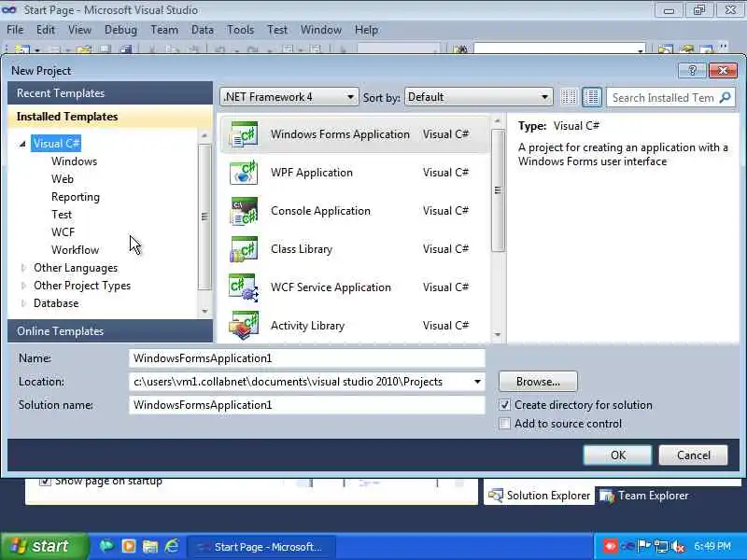This screenshot has width=747, height=560.
Task: Expand the Database node
Action: pyautogui.click(x=22, y=303)
